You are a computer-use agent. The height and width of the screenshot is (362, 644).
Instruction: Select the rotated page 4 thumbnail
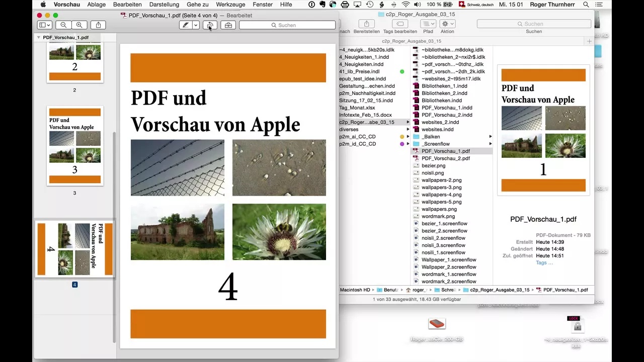pos(75,249)
